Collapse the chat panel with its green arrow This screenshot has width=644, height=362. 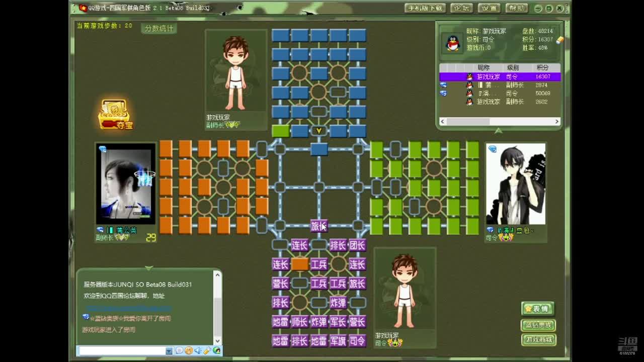tap(148, 268)
